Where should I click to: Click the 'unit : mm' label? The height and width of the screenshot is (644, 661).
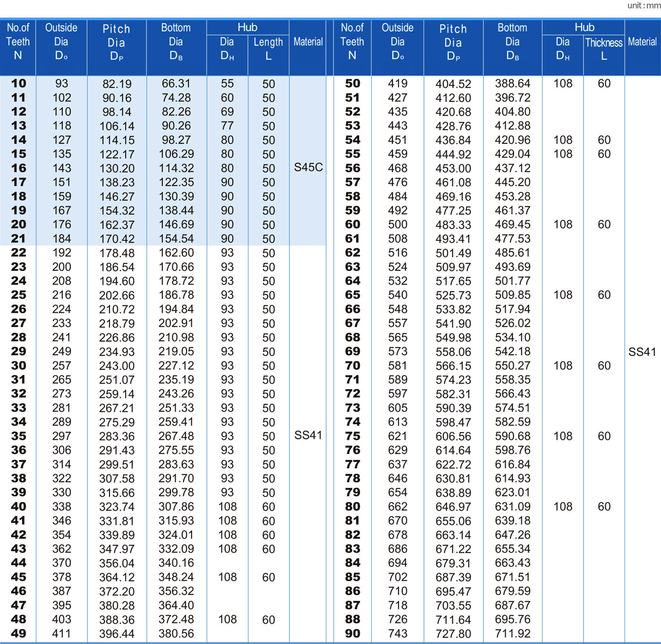644,6
